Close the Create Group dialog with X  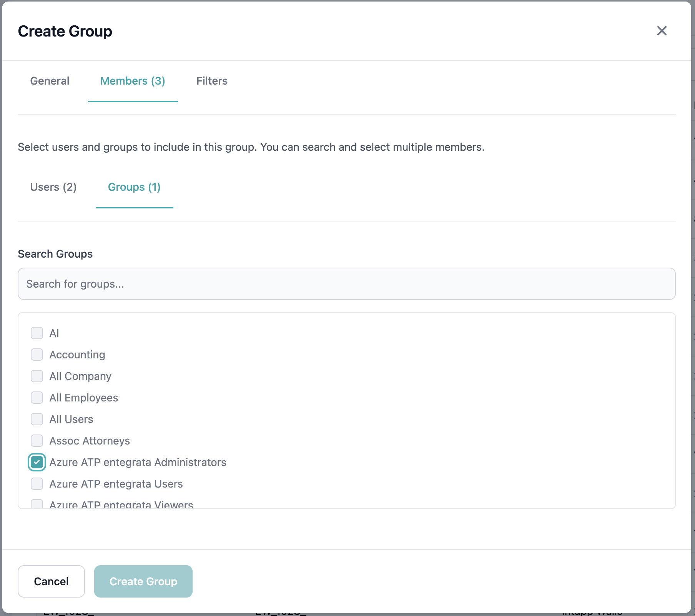click(662, 31)
